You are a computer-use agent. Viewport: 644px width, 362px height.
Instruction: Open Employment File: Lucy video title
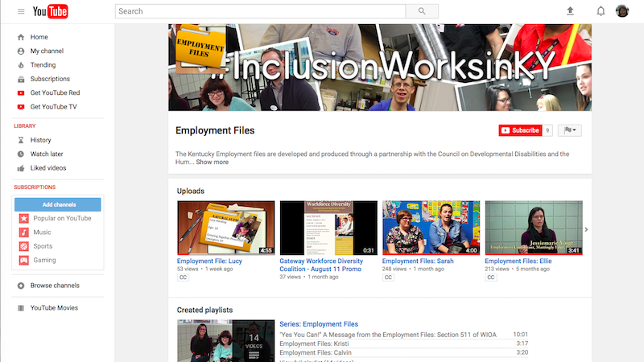pos(209,261)
